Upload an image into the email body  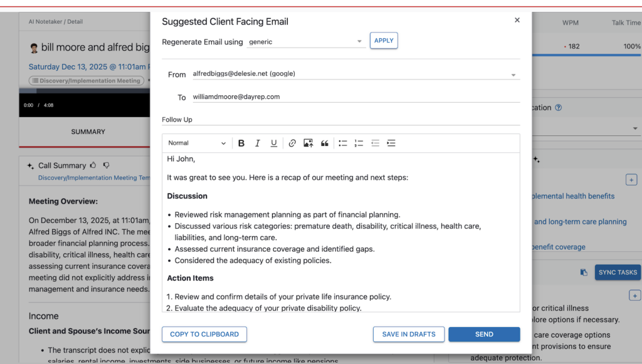coord(308,143)
